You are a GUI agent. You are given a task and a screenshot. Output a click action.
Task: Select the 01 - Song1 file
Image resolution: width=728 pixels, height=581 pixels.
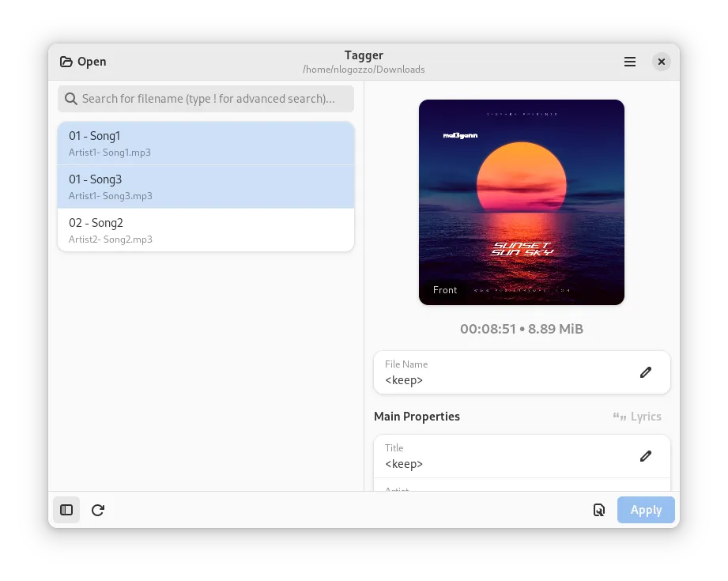[x=206, y=143]
